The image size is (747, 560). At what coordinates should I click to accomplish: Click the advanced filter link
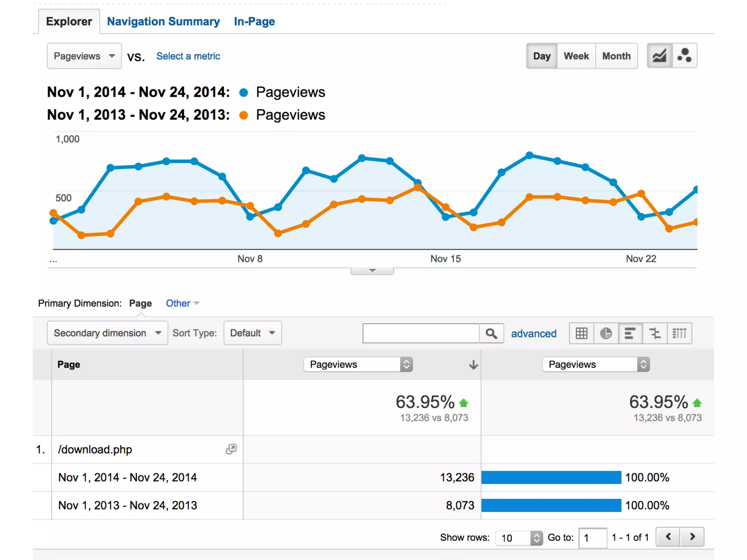(534, 334)
